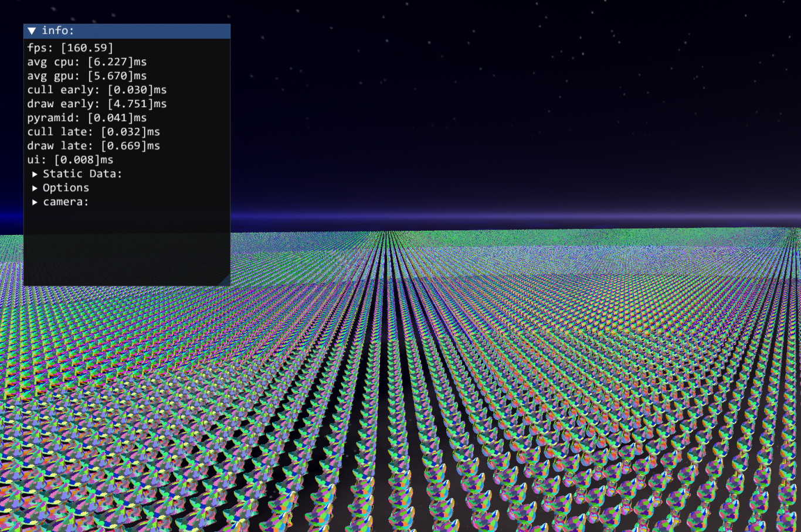Click the draw early: [4.751]ms line

(97, 104)
